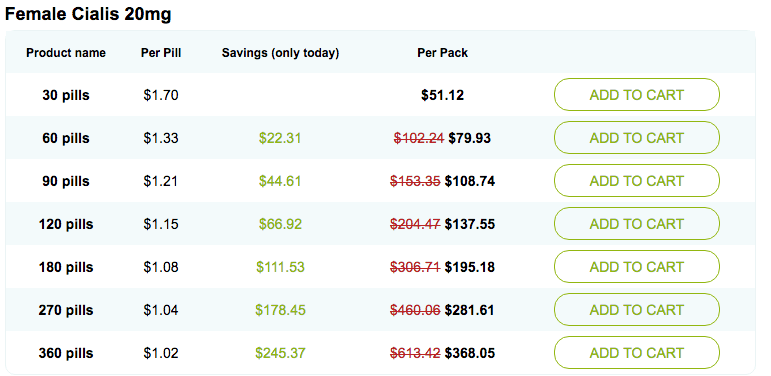Add the 180 pills pack to cart

tap(637, 266)
